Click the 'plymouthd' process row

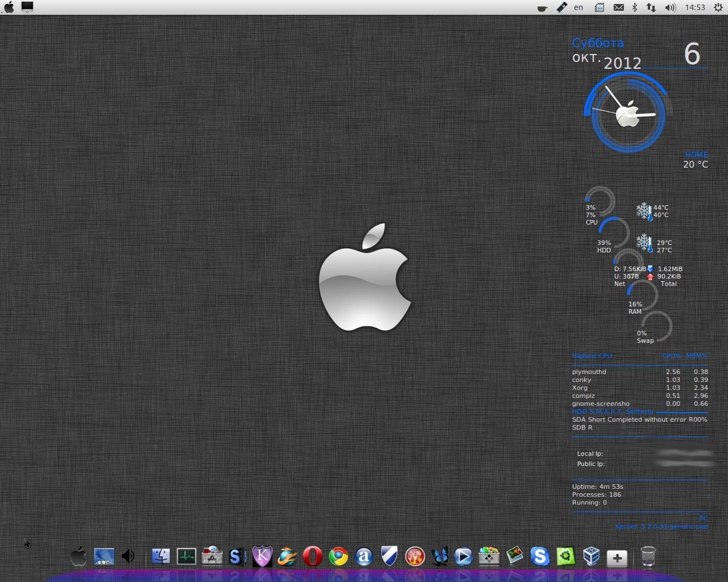point(640,372)
